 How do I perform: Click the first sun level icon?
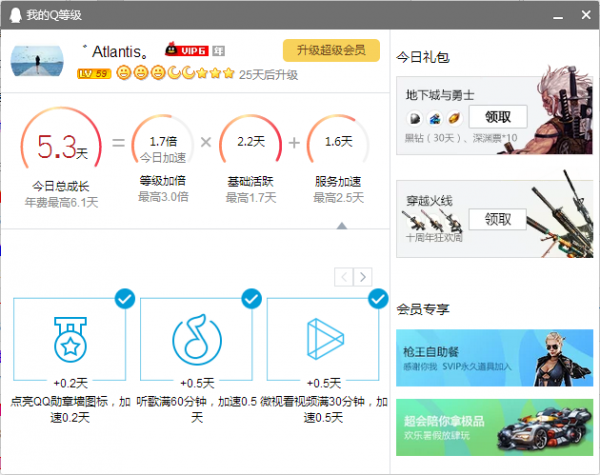124,72
